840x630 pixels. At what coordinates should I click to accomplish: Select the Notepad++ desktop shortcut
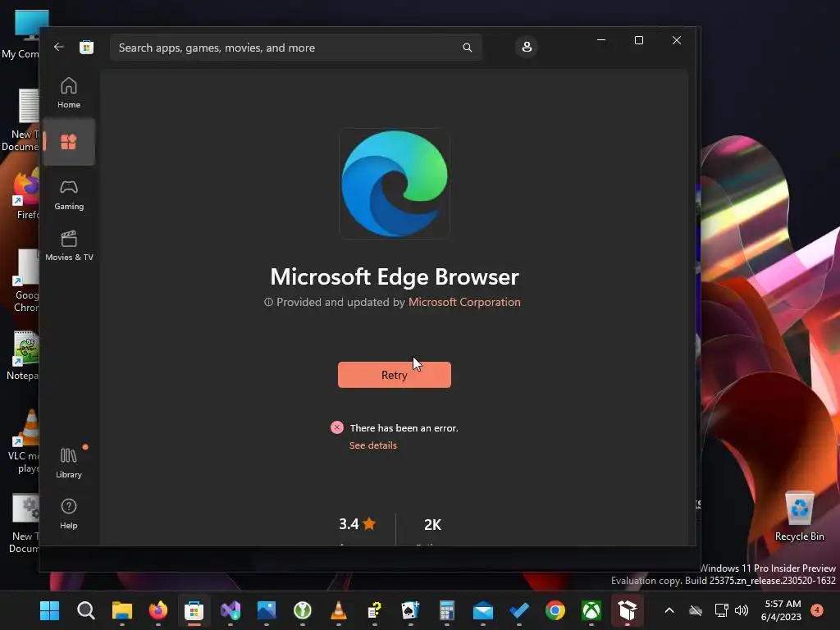coord(21,356)
